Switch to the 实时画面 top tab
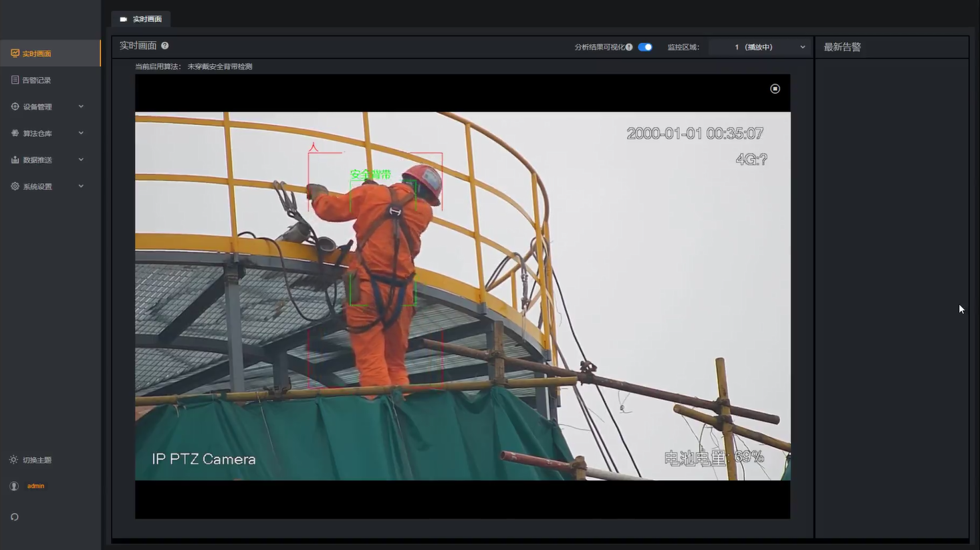980x550 pixels. [141, 19]
